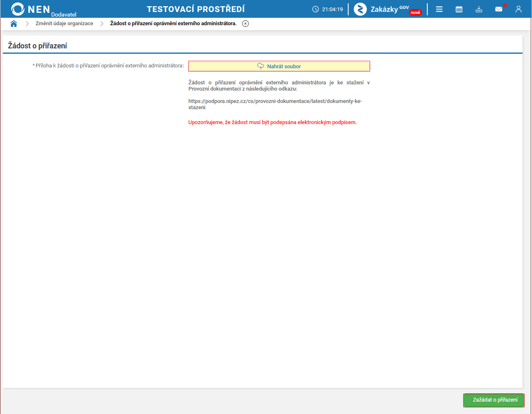532x414 pixels.
Task: Click the cloud upload icon
Action: [261, 66]
